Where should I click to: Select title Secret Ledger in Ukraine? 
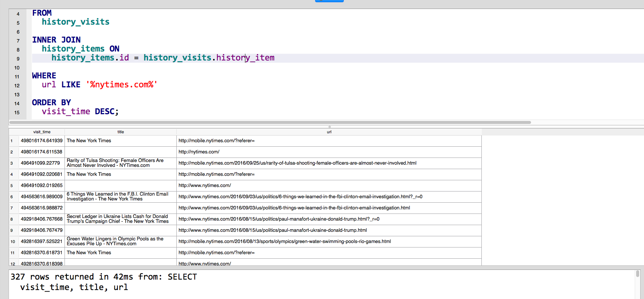[120, 219]
